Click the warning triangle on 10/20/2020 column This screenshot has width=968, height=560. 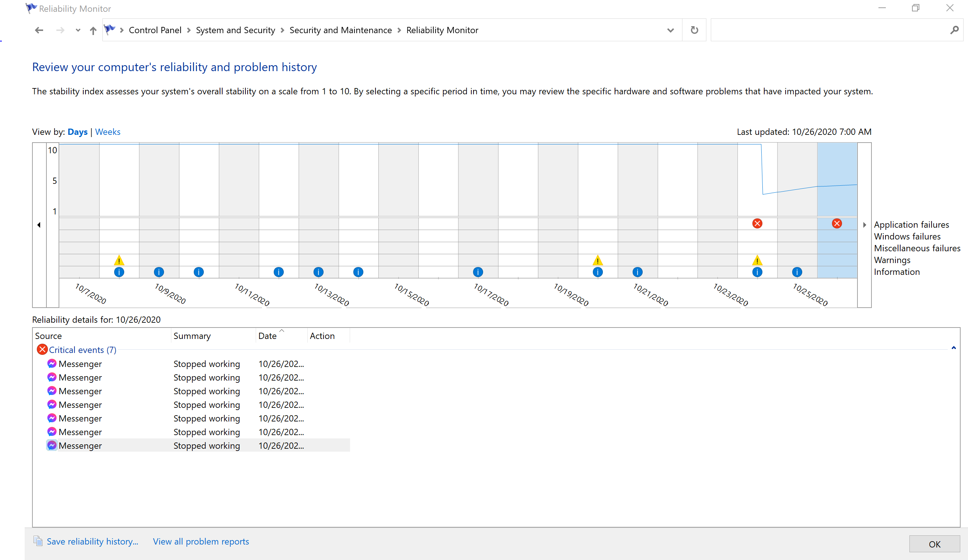[597, 260]
